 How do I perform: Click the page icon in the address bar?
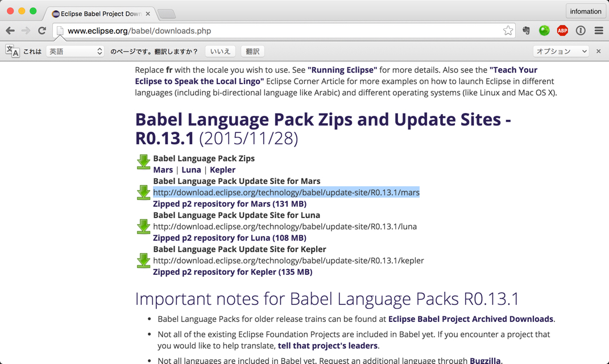click(60, 31)
